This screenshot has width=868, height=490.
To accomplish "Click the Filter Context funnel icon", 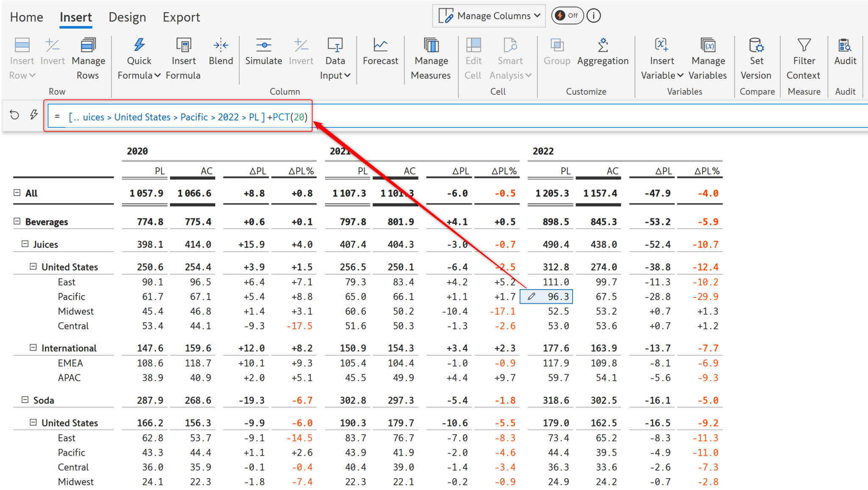I will click(804, 45).
